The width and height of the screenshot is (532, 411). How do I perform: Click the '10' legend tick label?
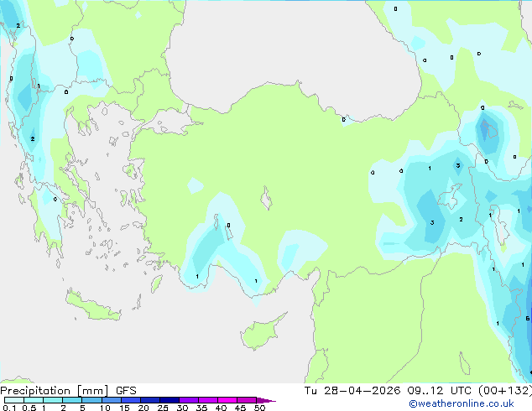(105, 408)
